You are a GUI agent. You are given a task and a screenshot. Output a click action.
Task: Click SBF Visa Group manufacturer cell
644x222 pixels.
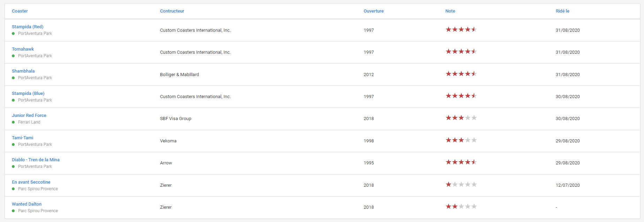pos(175,119)
